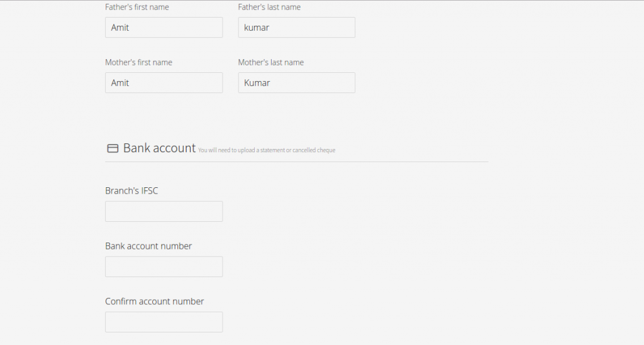Viewport: 644px width, 345px height.
Task: Click the empty Branch's IFSC field
Action: (x=164, y=211)
